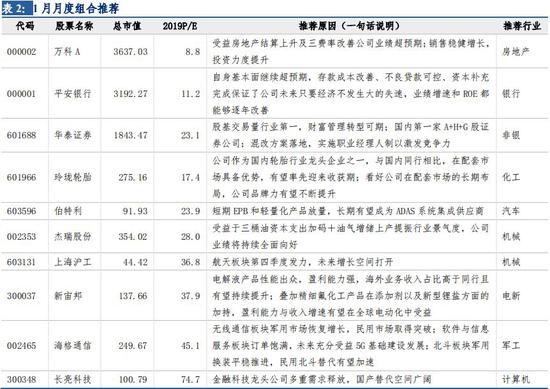Select industry cell 军工
This screenshot has width=550, height=389.
click(511, 346)
